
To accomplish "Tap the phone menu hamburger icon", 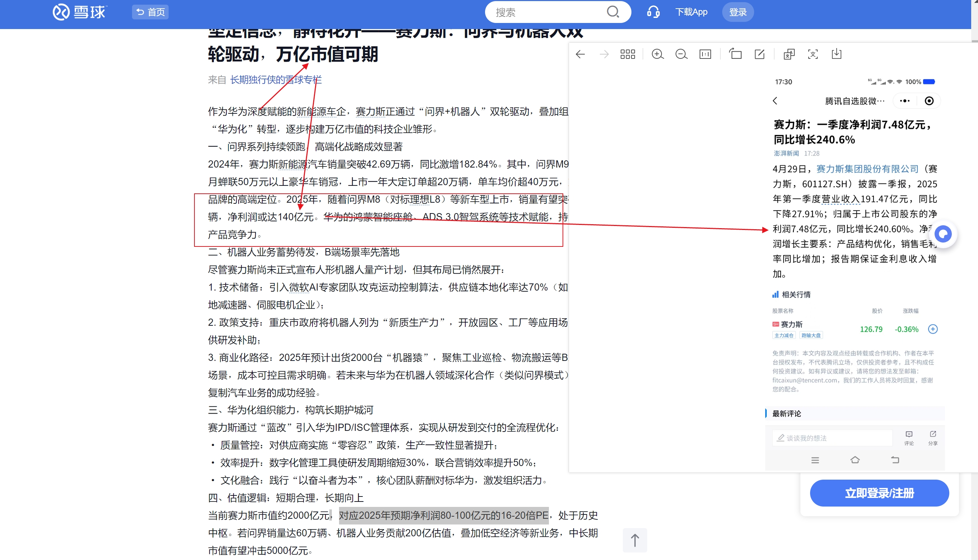I will pos(815,460).
